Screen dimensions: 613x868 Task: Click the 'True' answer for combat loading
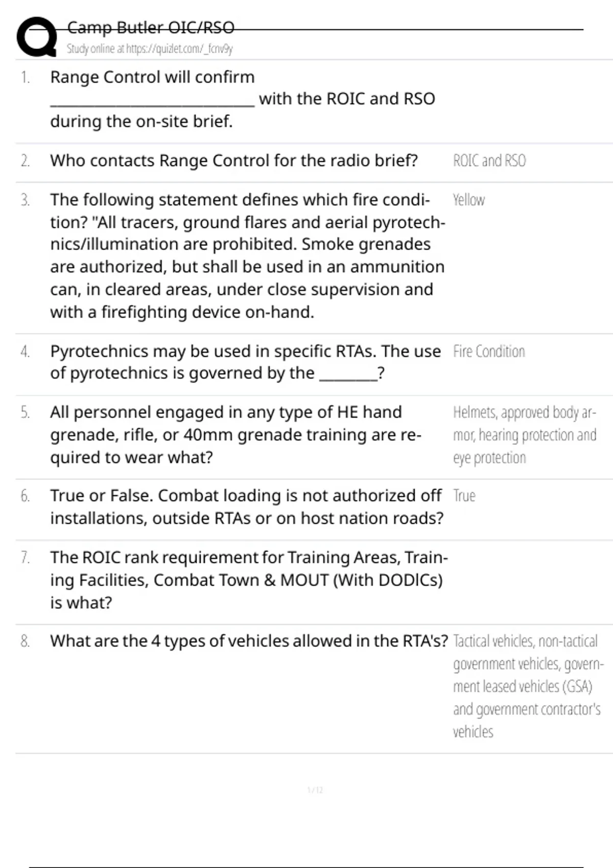(464, 496)
